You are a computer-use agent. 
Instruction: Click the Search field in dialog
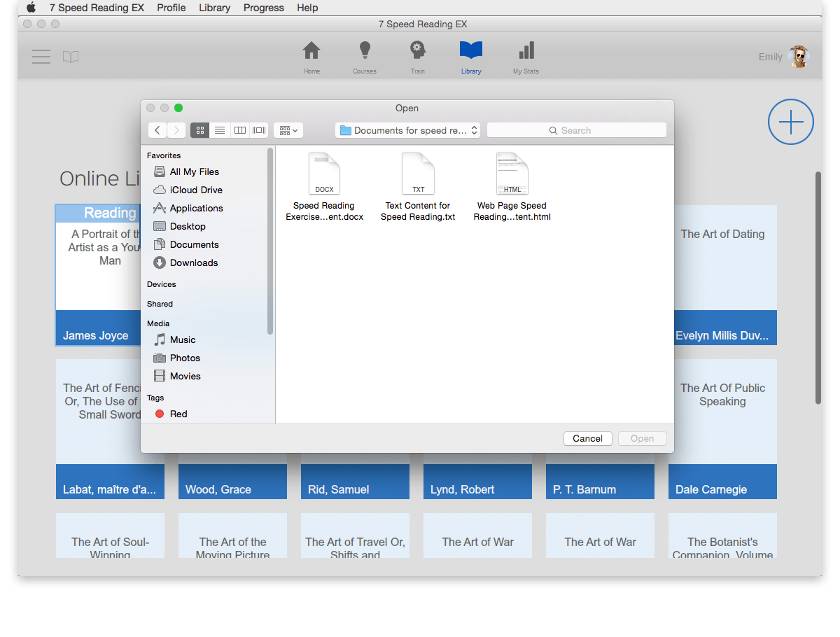coord(576,130)
